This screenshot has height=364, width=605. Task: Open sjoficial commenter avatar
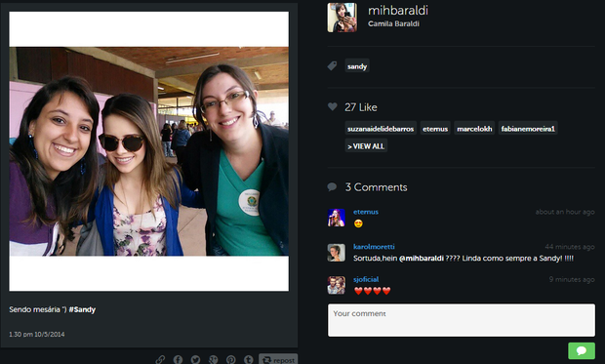[336, 285]
